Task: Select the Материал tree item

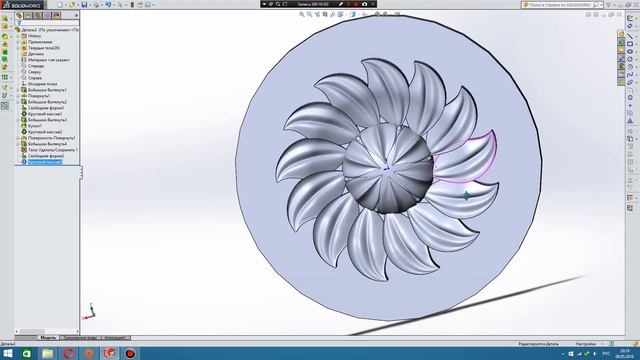Action: 45,60
